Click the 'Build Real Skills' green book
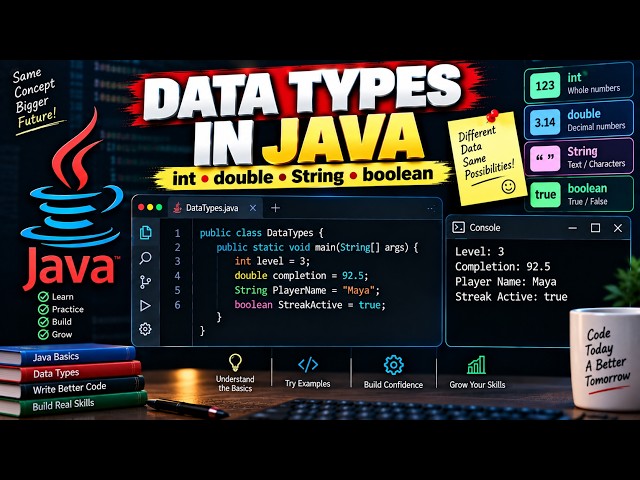Viewport: 640px width, 480px height. click(x=73, y=404)
